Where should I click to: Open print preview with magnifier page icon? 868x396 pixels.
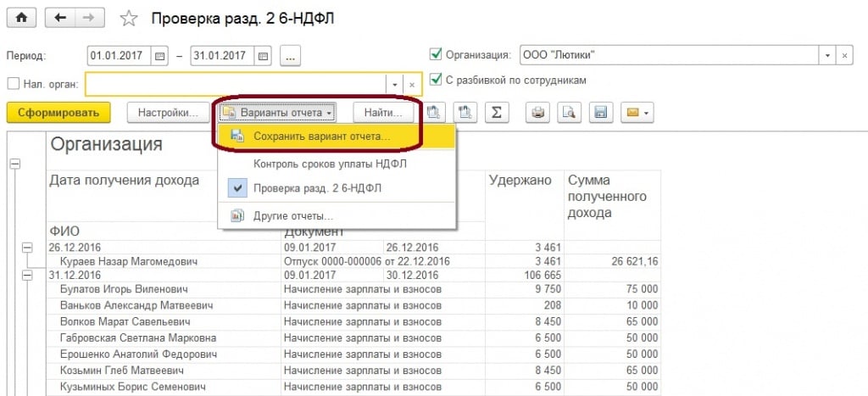coord(569,112)
